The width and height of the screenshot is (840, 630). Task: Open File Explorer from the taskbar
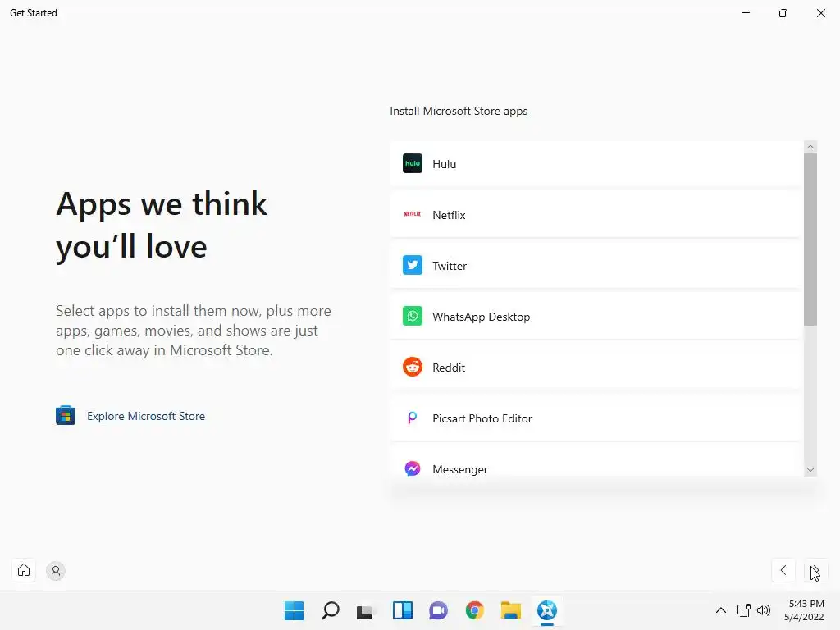[x=510, y=610]
